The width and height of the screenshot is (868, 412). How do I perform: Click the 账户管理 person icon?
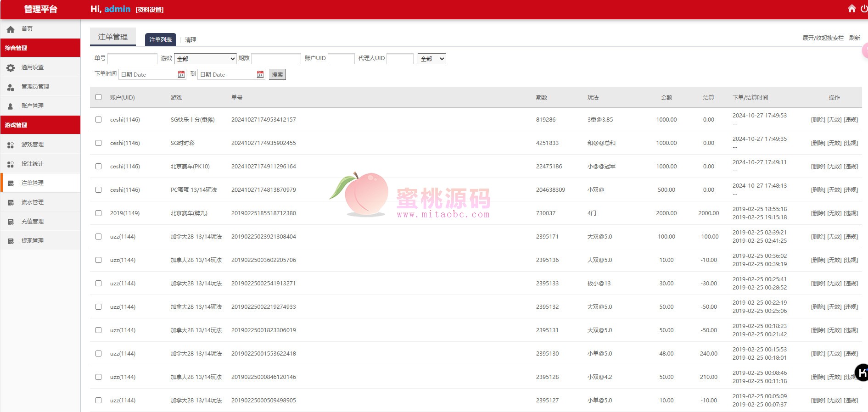pos(11,106)
